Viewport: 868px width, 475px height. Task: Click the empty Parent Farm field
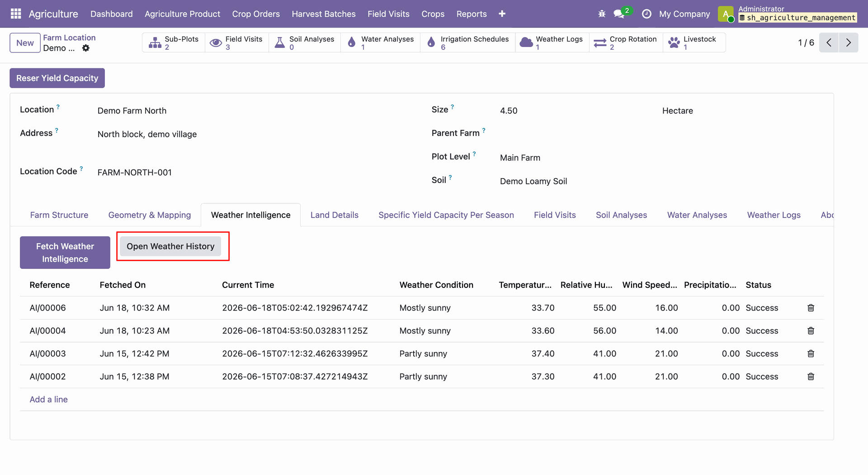pos(662,134)
